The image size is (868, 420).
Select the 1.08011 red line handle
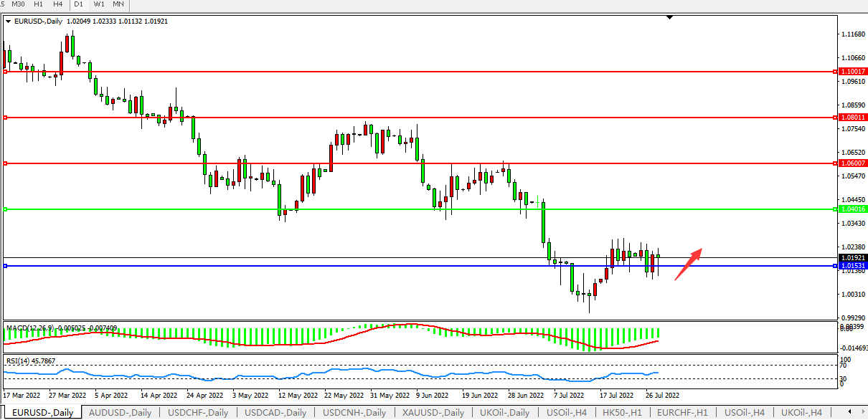pos(6,118)
